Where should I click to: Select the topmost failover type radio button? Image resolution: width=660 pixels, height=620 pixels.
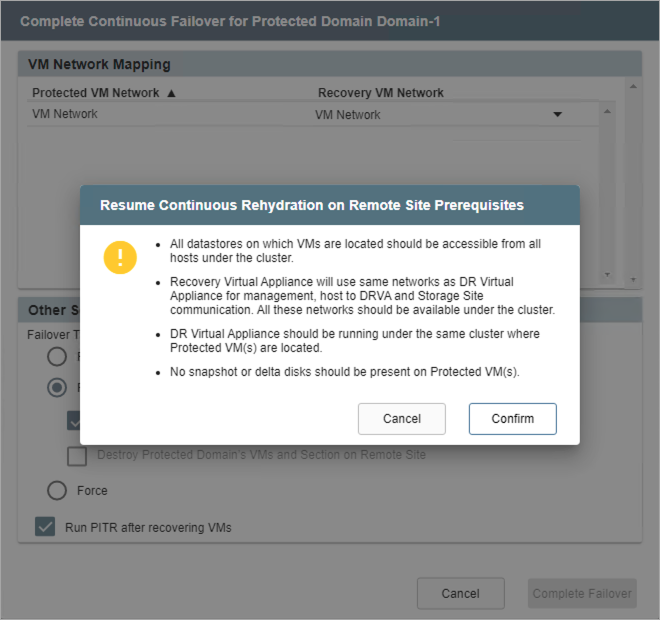tap(58, 356)
